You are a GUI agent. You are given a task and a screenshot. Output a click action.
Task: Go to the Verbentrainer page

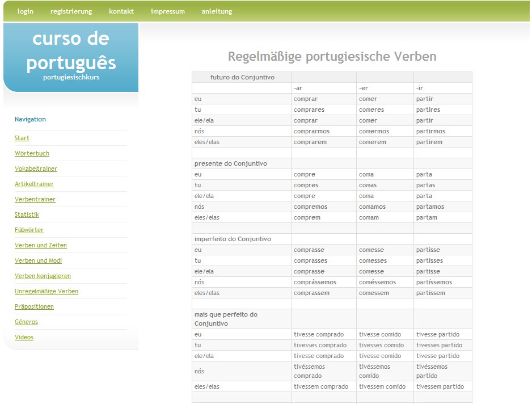35,200
